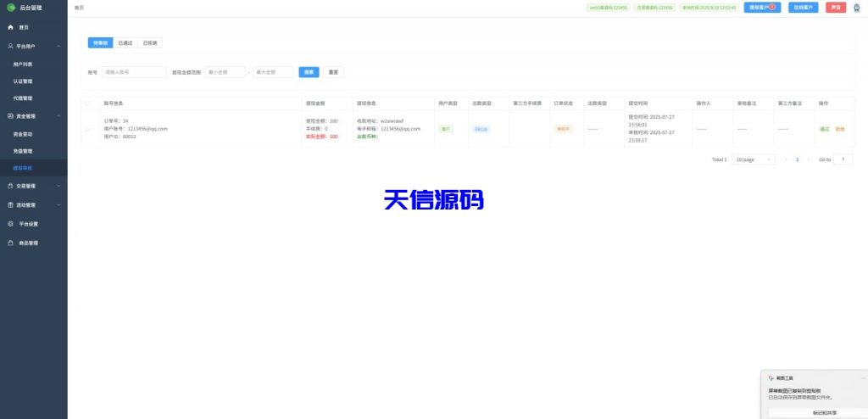This screenshot has width=868, height=419.
Task: Click the bag icon beside 商品管理
Action: (x=10, y=243)
